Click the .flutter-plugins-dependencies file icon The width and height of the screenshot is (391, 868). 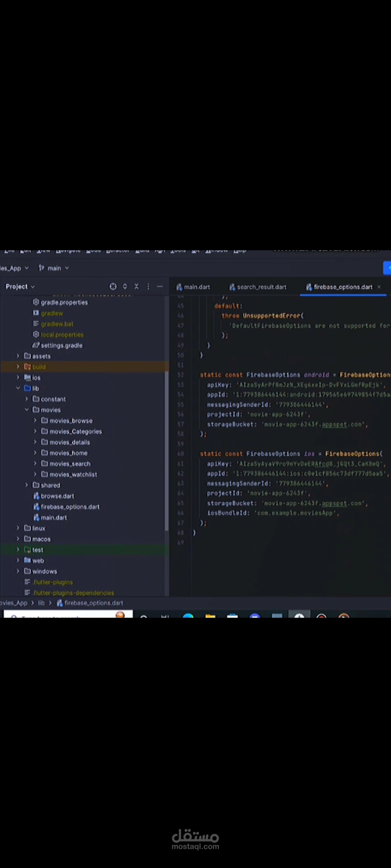27,592
